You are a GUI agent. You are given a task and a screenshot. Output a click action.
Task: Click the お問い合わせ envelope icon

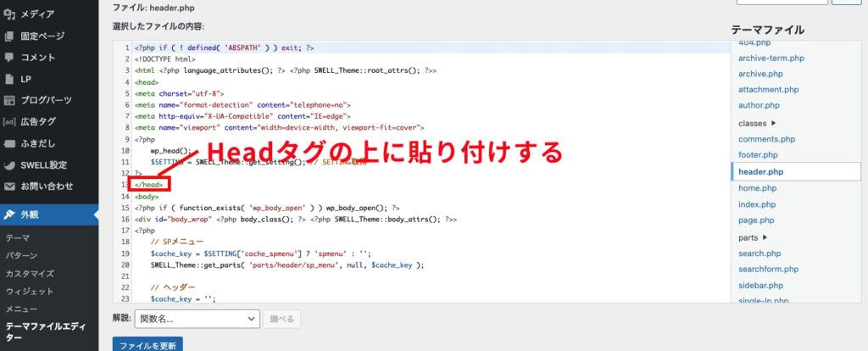coord(9,186)
